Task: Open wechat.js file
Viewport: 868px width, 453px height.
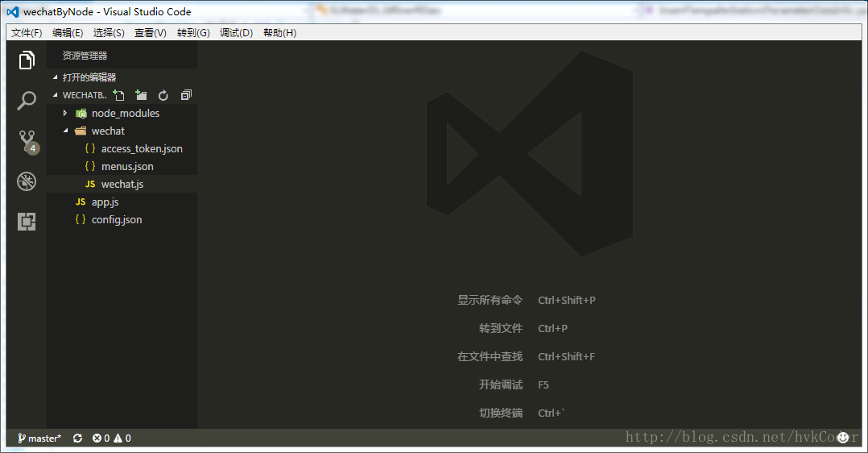Action: tap(122, 184)
